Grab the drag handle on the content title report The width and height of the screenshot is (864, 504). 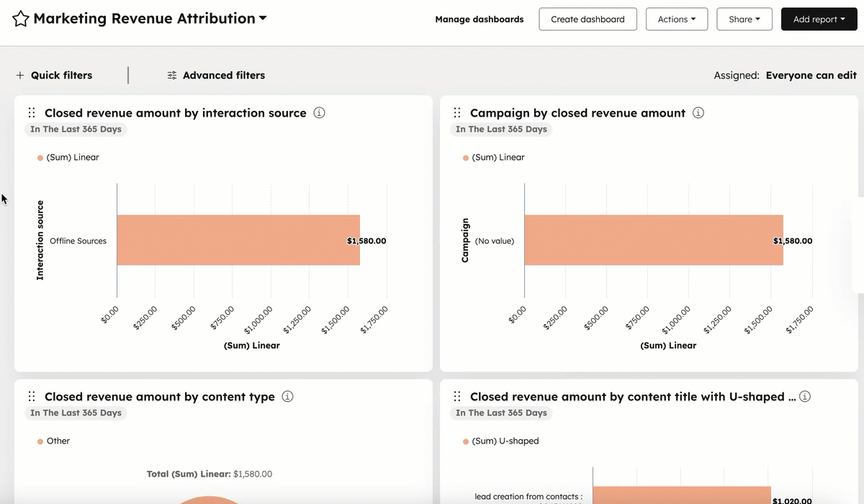point(456,396)
